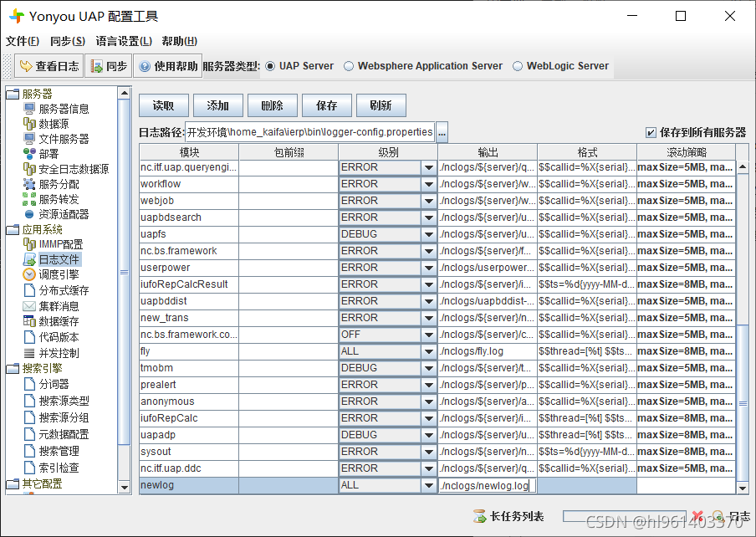This screenshot has height=537, width=756.
Task: Open level dropdown for nc.bs.framework.co... row
Action: (x=428, y=335)
